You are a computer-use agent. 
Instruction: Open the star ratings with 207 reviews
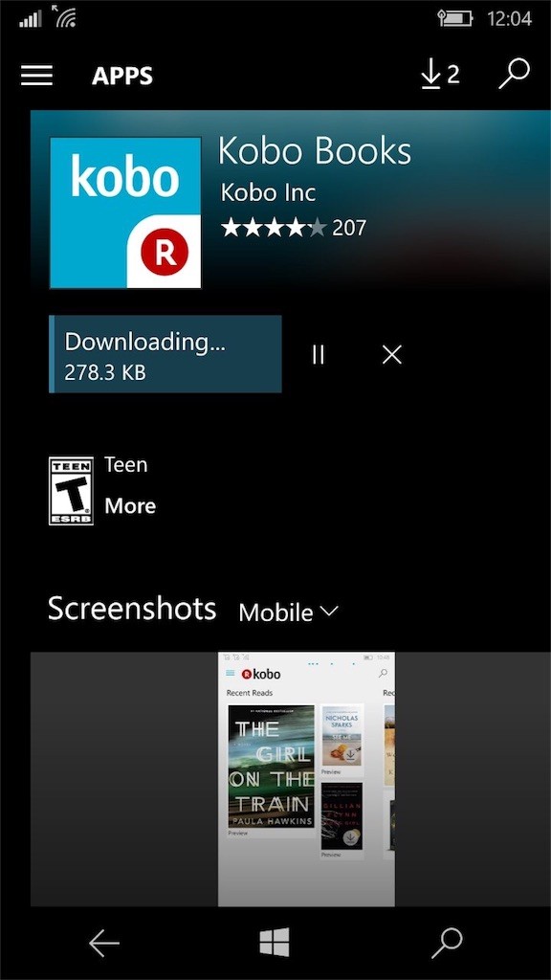point(294,228)
